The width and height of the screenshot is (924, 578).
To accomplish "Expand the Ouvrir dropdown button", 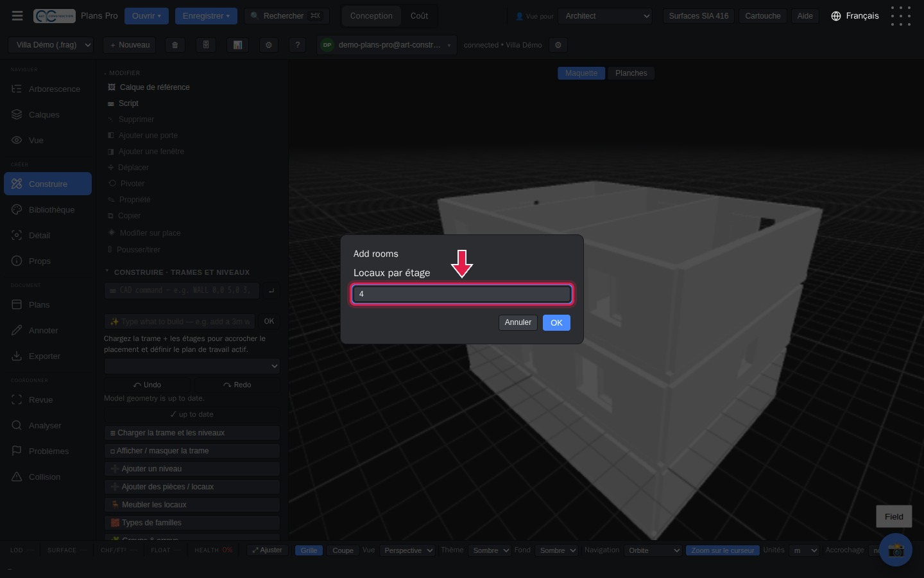I will pos(146,16).
